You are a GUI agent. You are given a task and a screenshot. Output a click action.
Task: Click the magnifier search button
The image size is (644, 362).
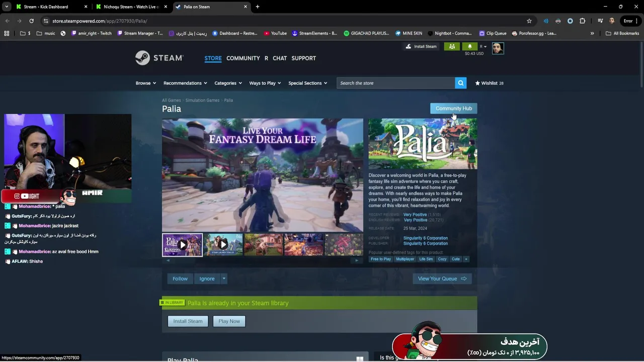(x=460, y=83)
